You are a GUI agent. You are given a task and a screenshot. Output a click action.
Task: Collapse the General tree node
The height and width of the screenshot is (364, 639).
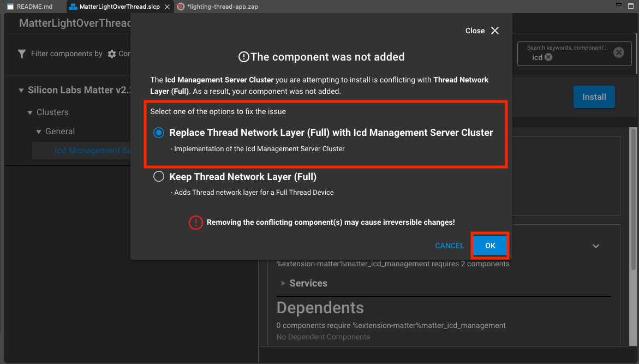click(39, 132)
